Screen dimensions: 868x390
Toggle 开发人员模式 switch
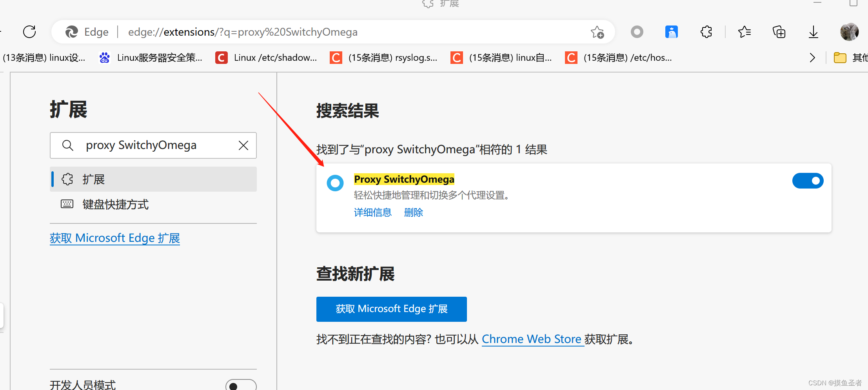(241, 386)
